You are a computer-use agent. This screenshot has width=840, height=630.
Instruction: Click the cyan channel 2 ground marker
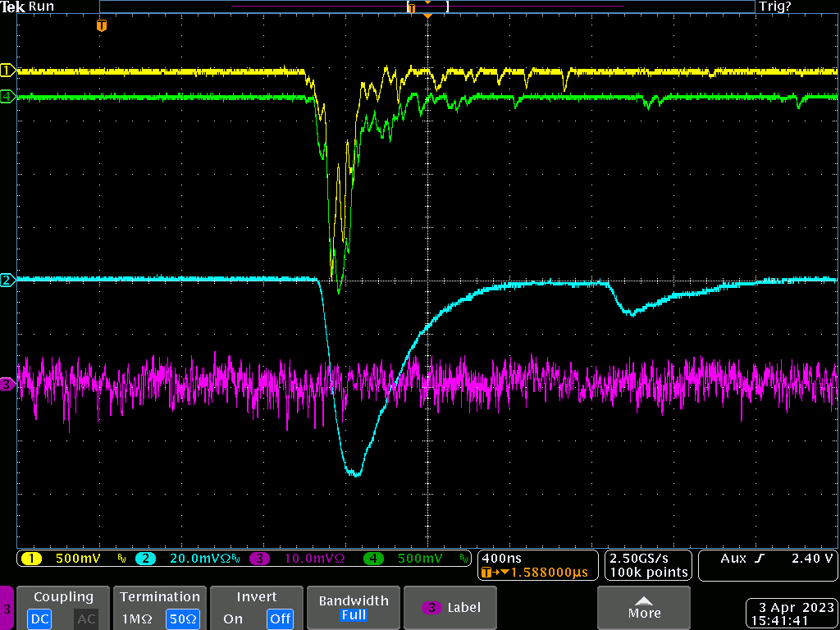point(7,281)
